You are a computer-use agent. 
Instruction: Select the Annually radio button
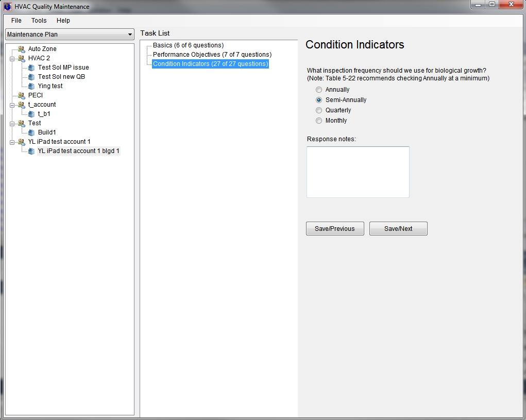pyautogui.click(x=319, y=90)
